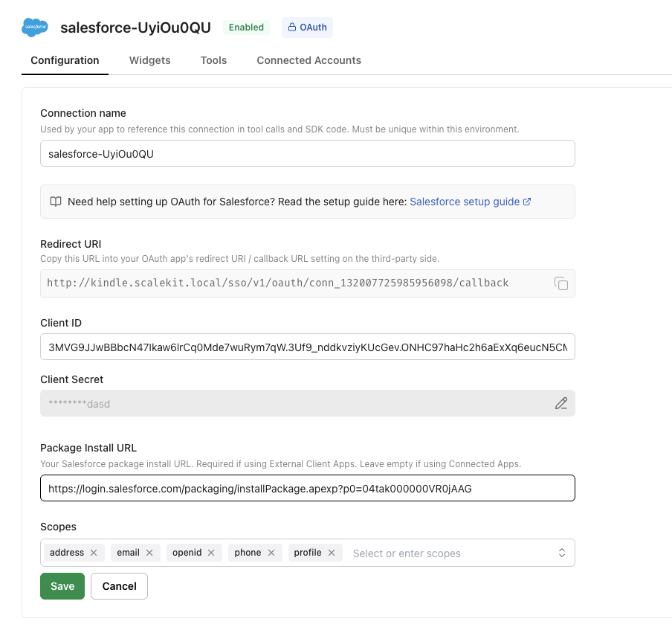
Task: Copy the Redirect URI with copy icon
Action: tap(561, 283)
